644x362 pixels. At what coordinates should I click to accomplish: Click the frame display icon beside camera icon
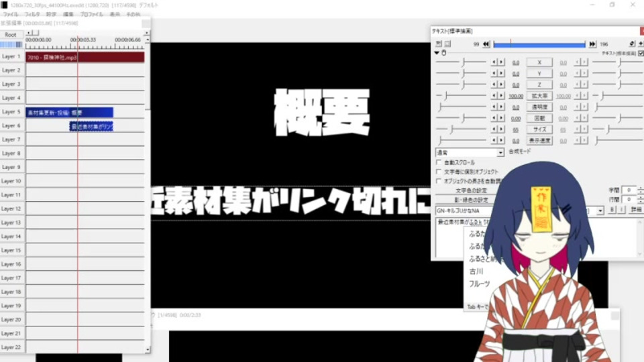(447, 44)
